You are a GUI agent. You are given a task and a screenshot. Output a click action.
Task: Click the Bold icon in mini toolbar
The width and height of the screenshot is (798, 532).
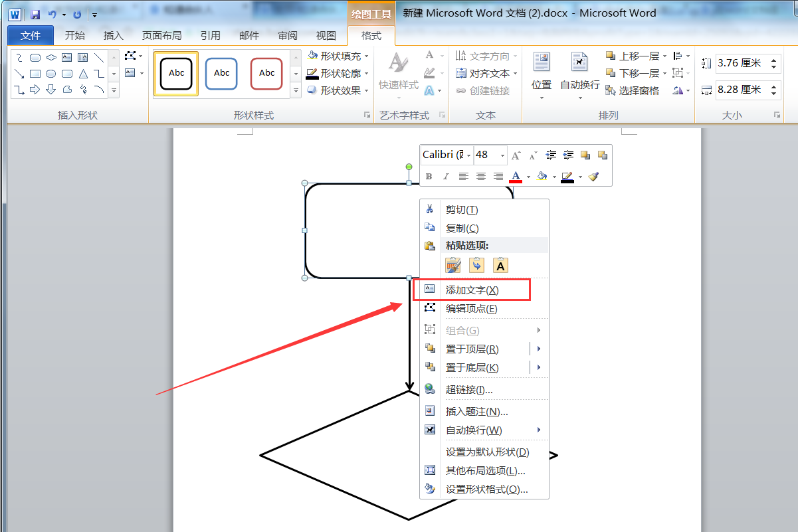click(429, 177)
